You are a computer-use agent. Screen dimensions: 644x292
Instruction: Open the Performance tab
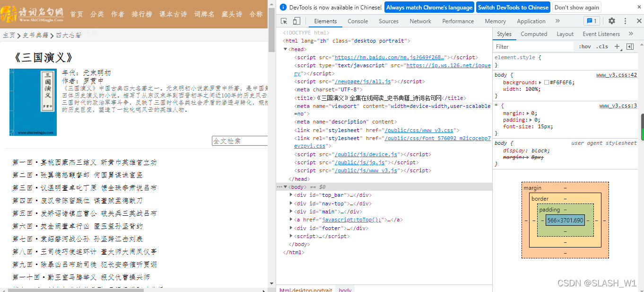pos(458,21)
